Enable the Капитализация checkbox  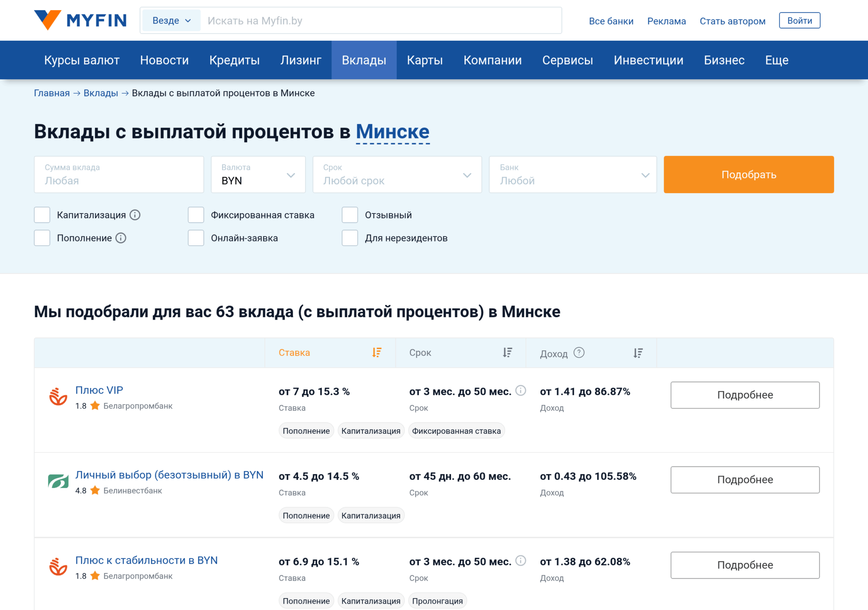(x=42, y=215)
